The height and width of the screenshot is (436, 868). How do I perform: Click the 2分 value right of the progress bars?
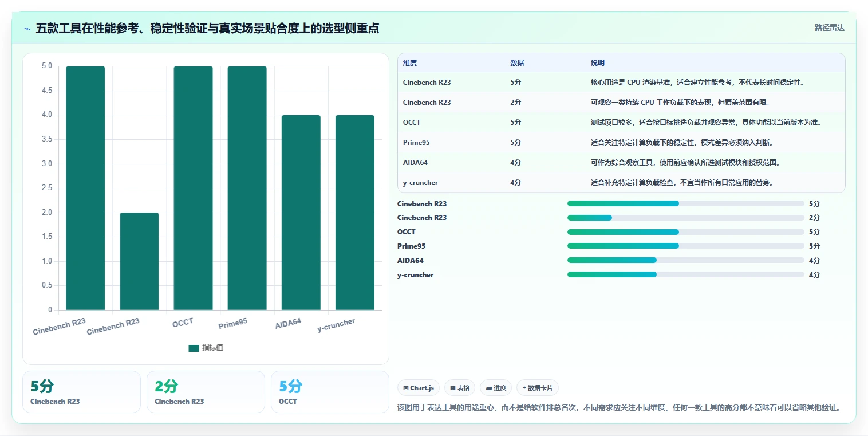[814, 218]
